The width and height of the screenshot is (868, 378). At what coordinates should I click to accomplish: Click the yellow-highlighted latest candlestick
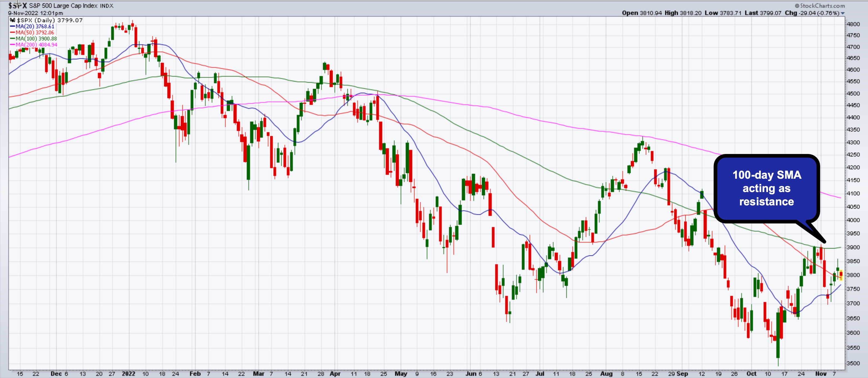pos(841,274)
